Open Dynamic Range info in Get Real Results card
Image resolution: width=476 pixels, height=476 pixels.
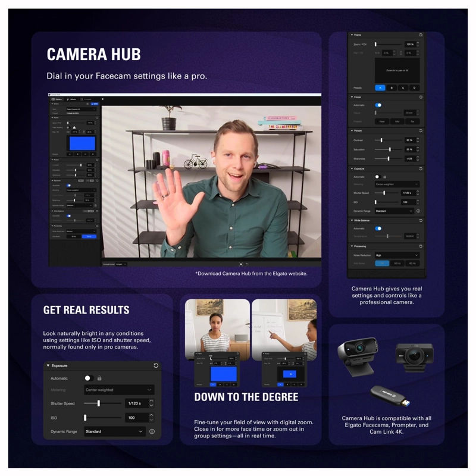coord(152,431)
